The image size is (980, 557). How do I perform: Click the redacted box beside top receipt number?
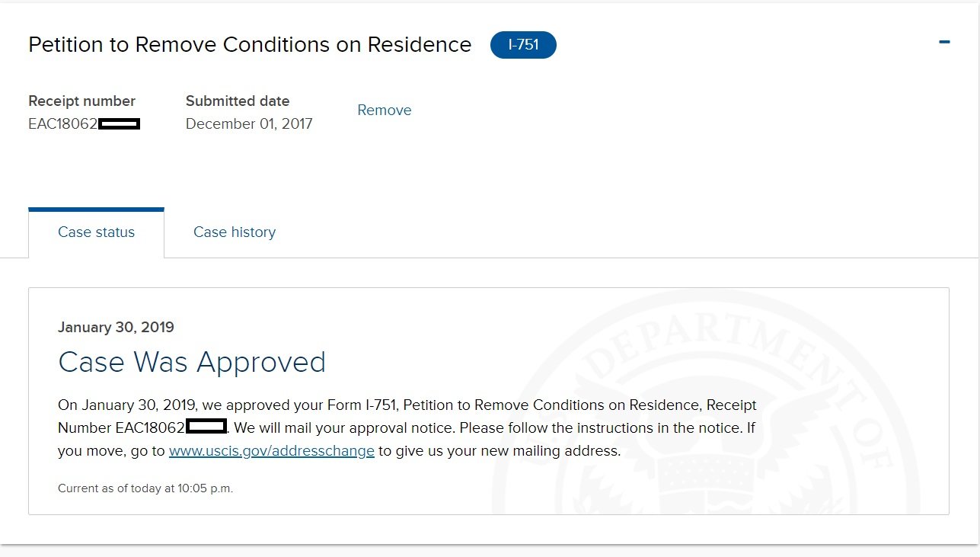120,123
